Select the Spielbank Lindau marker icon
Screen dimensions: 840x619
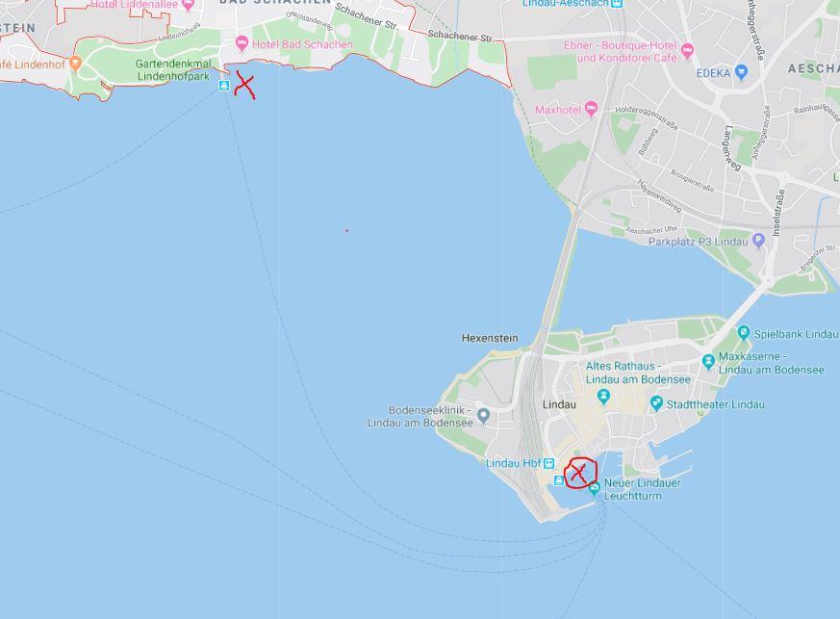743,333
